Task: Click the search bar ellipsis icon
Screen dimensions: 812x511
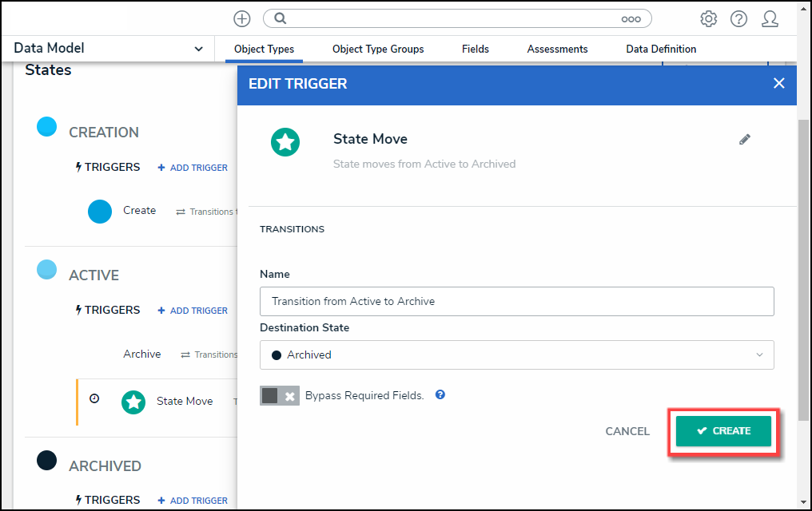Action: [x=631, y=18]
